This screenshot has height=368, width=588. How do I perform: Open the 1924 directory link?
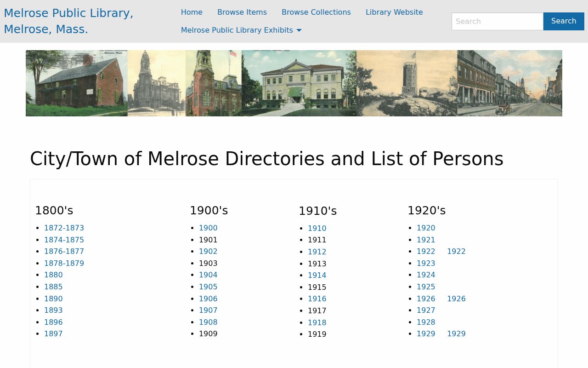pos(426,275)
